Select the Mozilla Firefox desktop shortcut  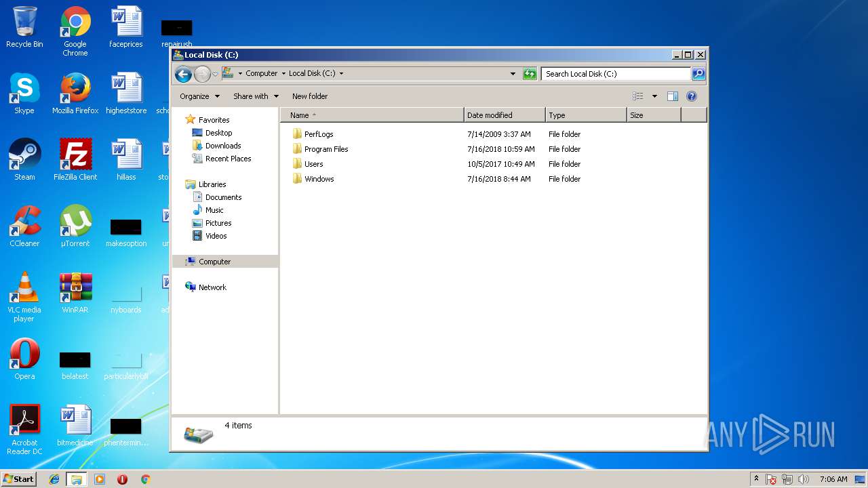[x=75, y=94]
